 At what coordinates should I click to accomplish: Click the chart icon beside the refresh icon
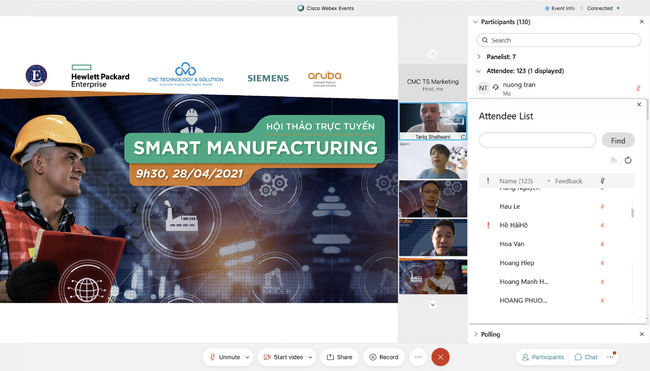point(614,160)
